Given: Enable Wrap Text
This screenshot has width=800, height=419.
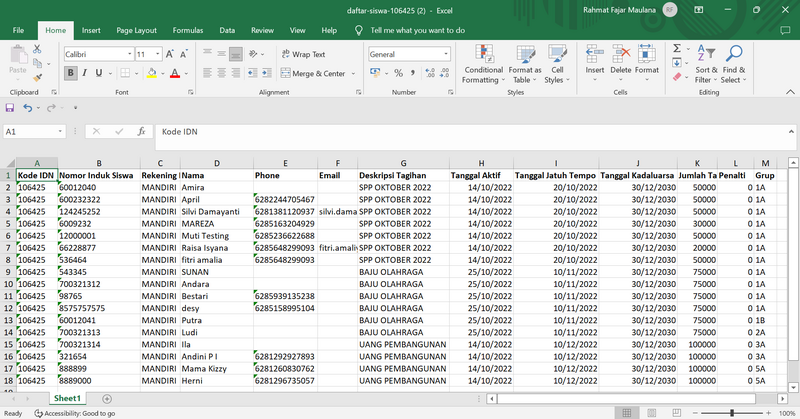Looking at the screenshot, I should (x=303, y=54).
